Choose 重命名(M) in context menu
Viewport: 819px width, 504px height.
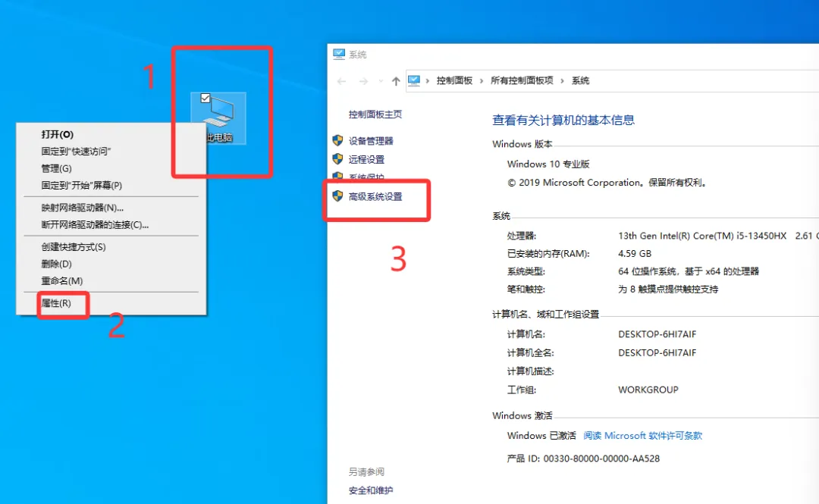click(x=111, y=281)
